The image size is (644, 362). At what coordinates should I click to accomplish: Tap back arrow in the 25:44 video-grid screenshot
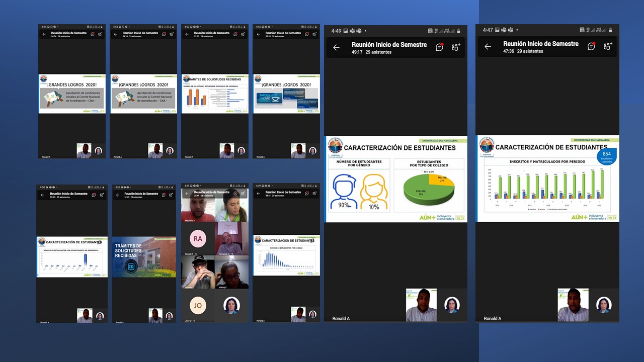coord(187,194)
